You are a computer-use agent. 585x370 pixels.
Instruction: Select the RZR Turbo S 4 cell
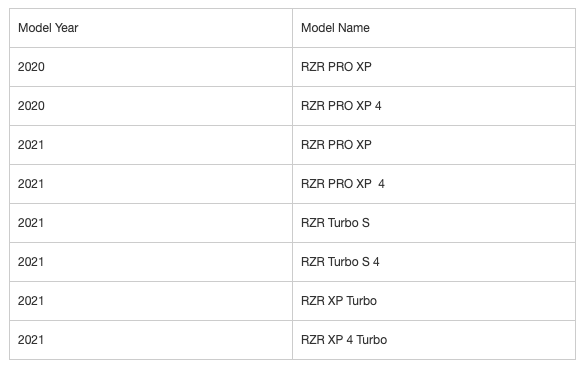[x=434, y=262]
